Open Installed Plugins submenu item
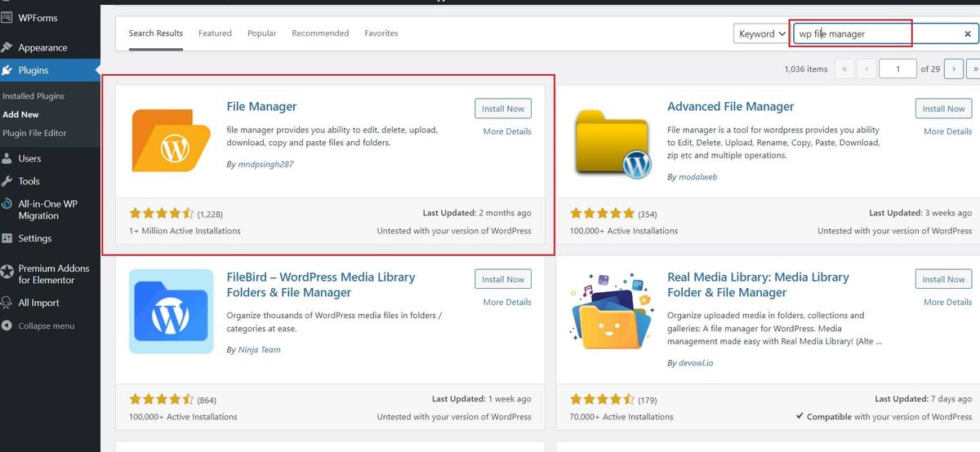980x452 pixels. (33, 95)
